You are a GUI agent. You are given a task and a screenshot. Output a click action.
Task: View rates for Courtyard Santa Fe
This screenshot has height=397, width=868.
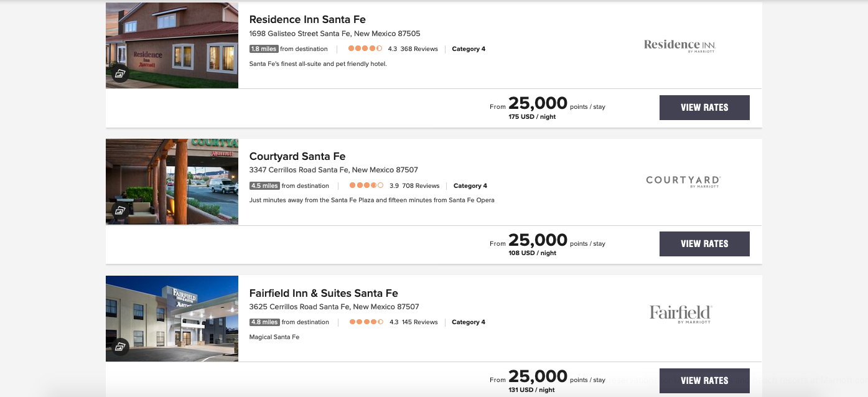point(704,244)
